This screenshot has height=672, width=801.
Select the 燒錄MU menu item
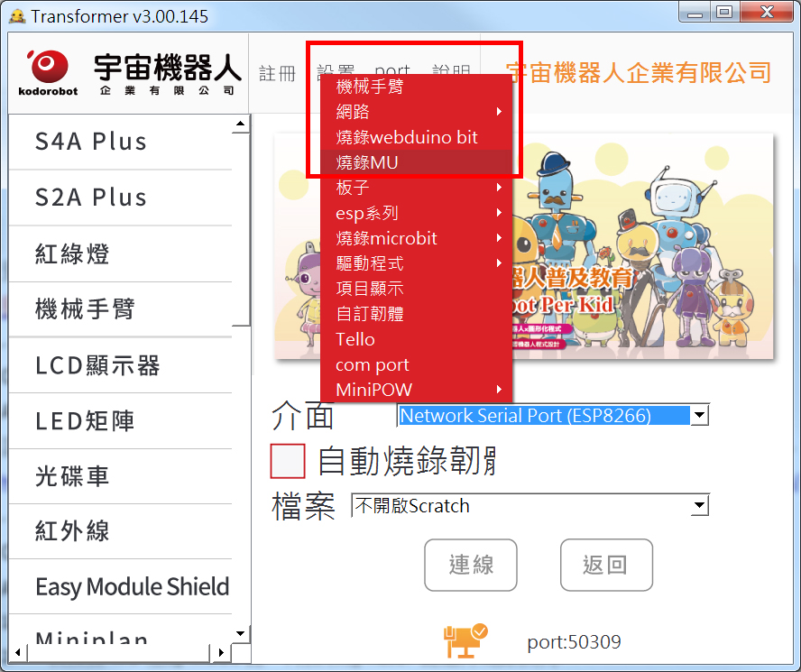pyautogui.click(x=417, y=162)
